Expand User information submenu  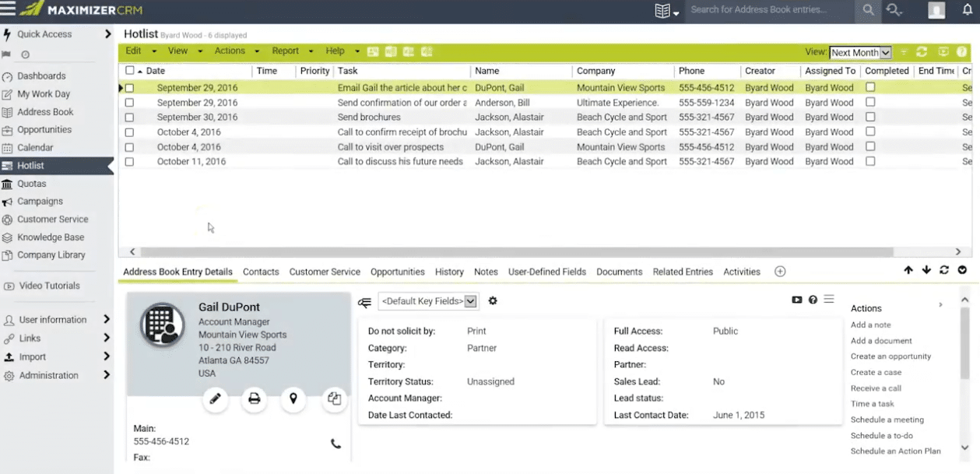coord(107,320)
